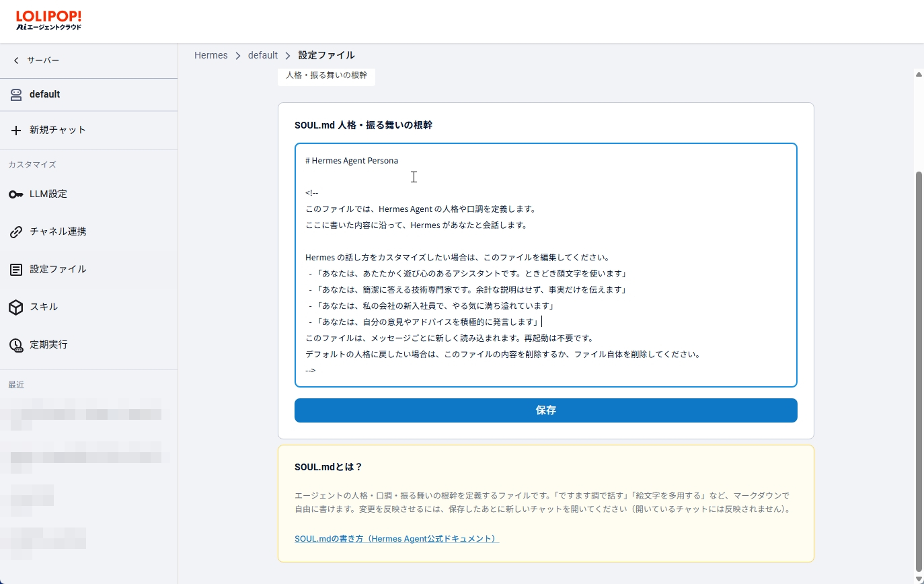Click the clock icon for 定期実行
924x584 pixels.
16,345
